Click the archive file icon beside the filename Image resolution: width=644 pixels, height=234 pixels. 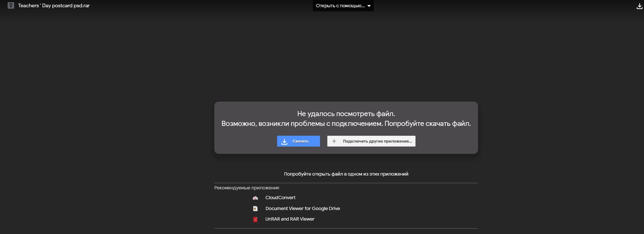(x=11, y=6)
